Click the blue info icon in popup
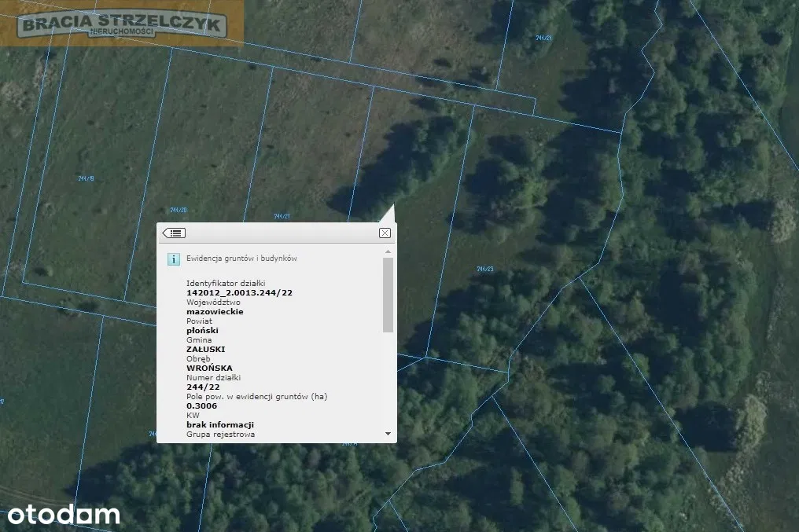799x532 pixels. [173, 259]
